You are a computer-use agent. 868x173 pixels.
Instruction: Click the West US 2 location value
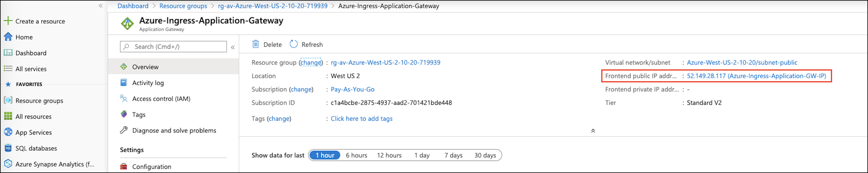(x=345, y=76)
